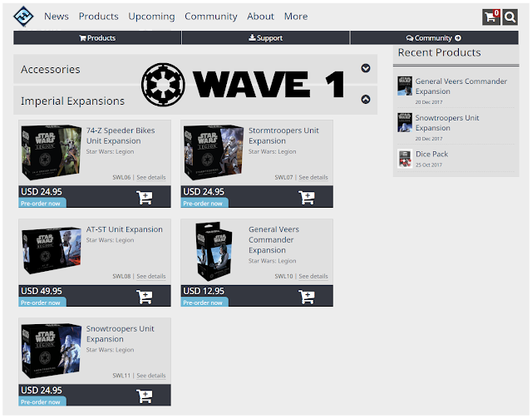
Task: Open Snowtroopers Unit Expansion card title
Action: tap(120, 334)
